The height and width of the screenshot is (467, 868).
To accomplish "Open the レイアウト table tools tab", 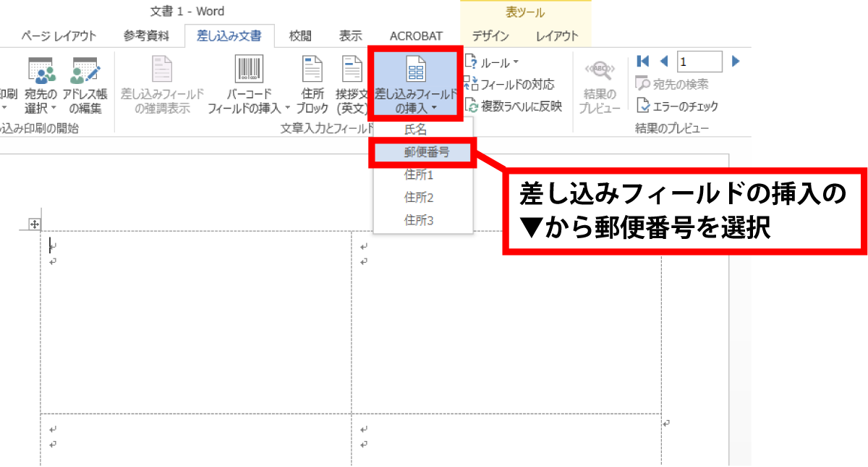I will point(557,36).
